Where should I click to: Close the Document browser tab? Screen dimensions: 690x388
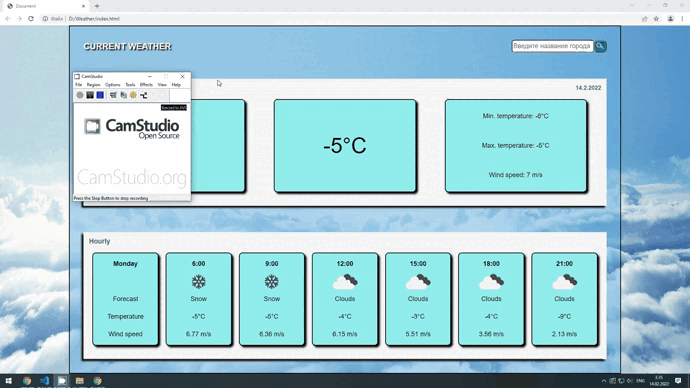pyautogui.click(x=83, y=6)
